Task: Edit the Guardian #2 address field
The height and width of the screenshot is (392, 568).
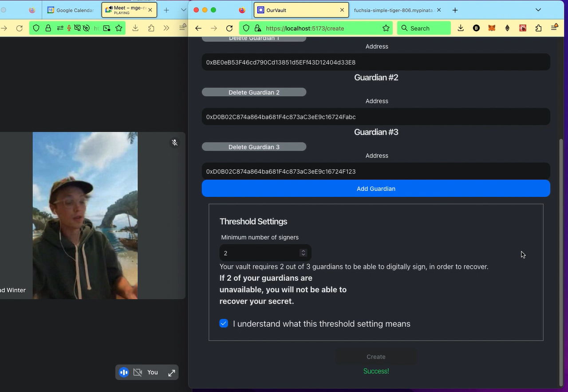Action: point(376,117)
